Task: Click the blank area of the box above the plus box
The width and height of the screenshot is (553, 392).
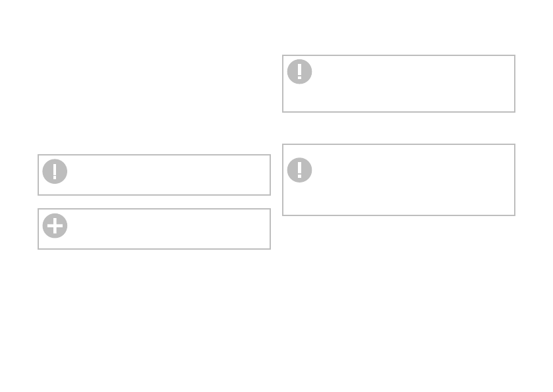Action: pos(165,175)
